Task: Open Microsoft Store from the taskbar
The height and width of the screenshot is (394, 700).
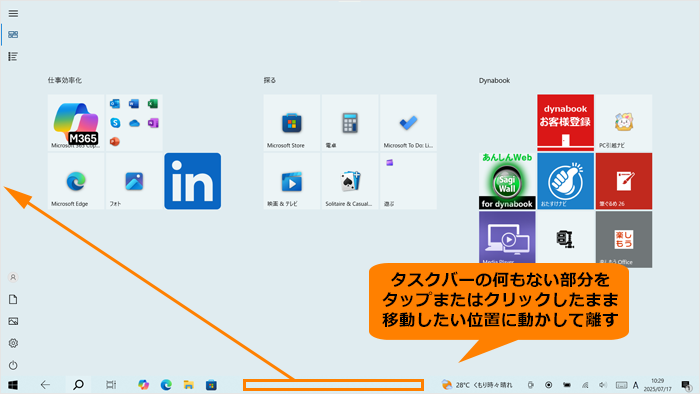Action: pos(211,385)
